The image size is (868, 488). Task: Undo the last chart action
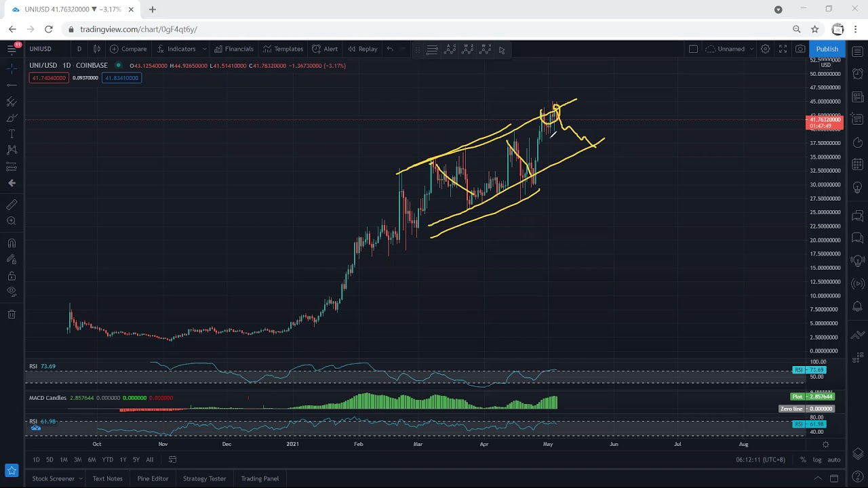point(389,49)
